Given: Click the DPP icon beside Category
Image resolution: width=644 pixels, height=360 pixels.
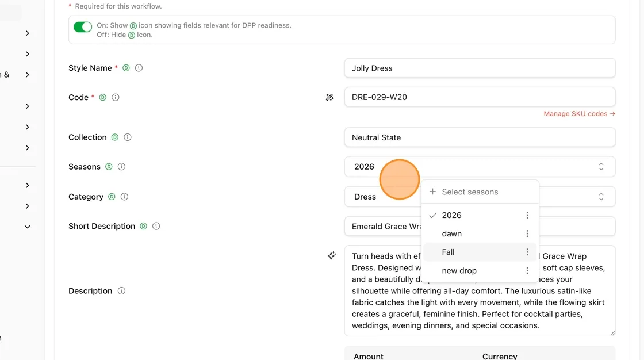Looking at the screenshot, I should pyautogui.click(x=112, y=197).
